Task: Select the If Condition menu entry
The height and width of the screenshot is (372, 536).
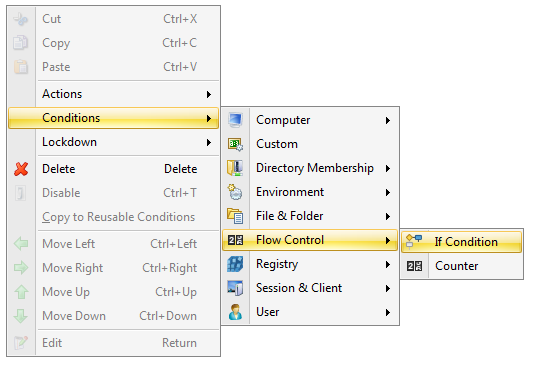Action: [x=461, y=242]
